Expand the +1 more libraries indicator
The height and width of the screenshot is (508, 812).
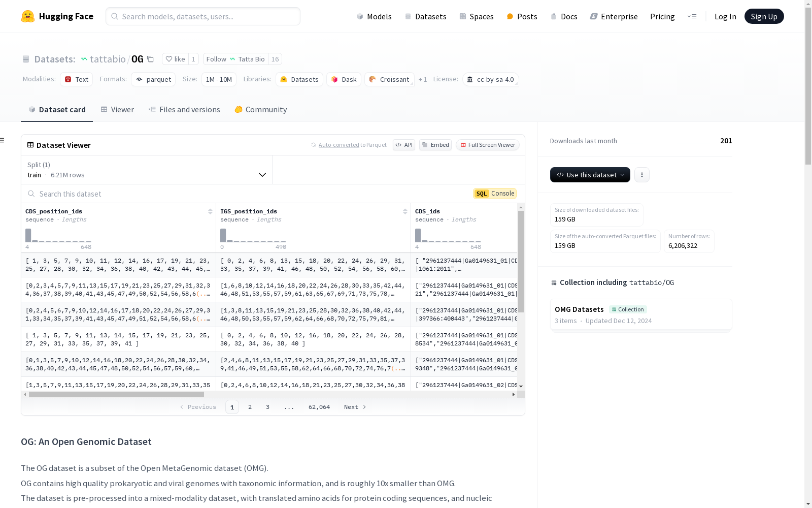click(423, 80)
